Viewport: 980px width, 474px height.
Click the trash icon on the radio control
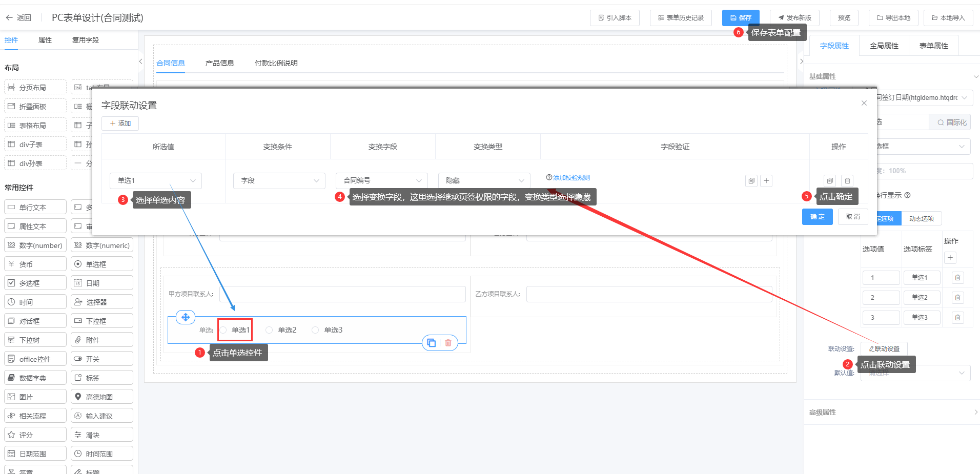click(448, 343)
